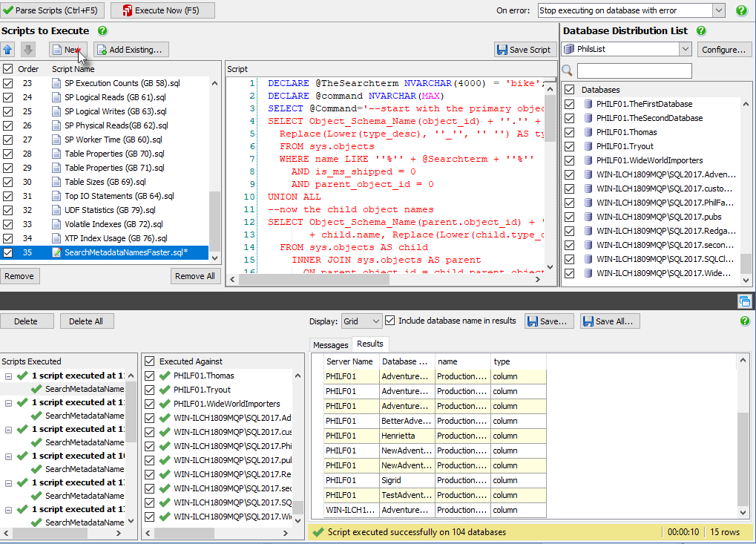Toggle the Databases select-all checkbox
This screenshot has width=756, height=544.
[569, 90]
